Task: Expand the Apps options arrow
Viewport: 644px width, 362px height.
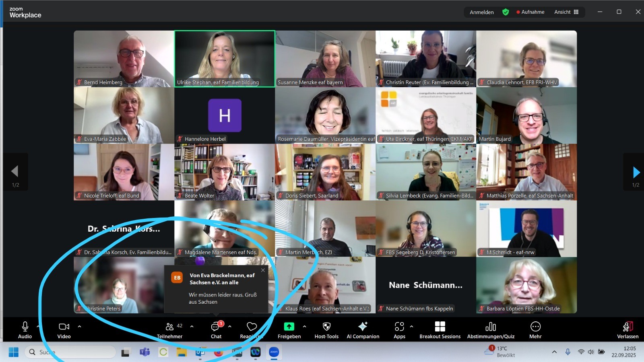Action: pos(411,326)
